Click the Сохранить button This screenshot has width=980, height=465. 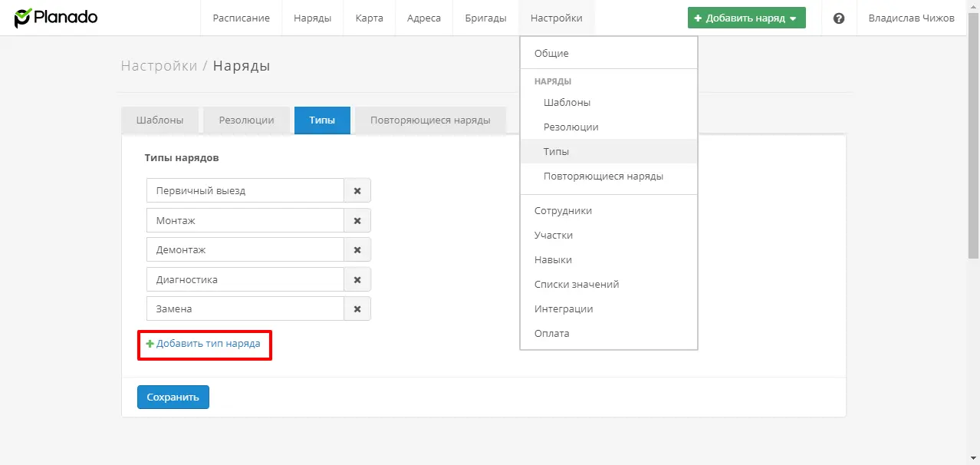173,397
